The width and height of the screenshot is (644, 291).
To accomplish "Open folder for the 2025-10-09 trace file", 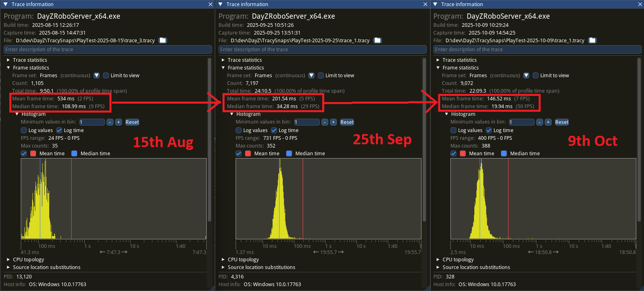I will tap(592, 40).
